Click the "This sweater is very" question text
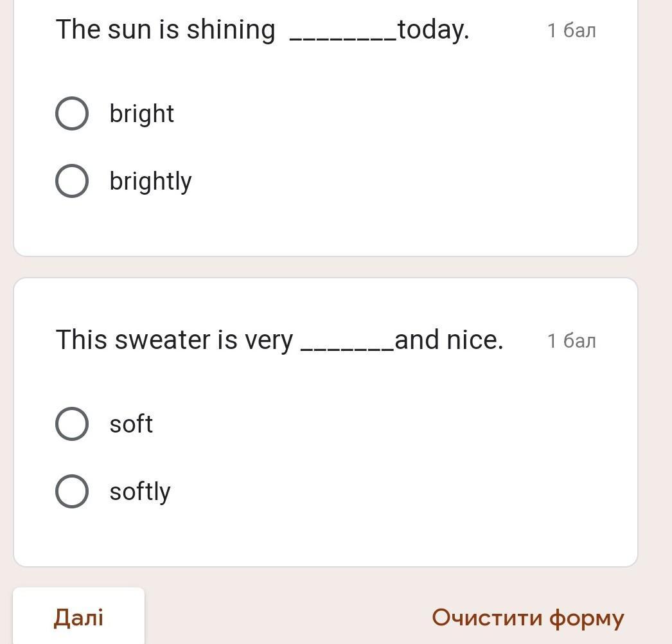This screenshot has width=672, height=644. [175, 340]
